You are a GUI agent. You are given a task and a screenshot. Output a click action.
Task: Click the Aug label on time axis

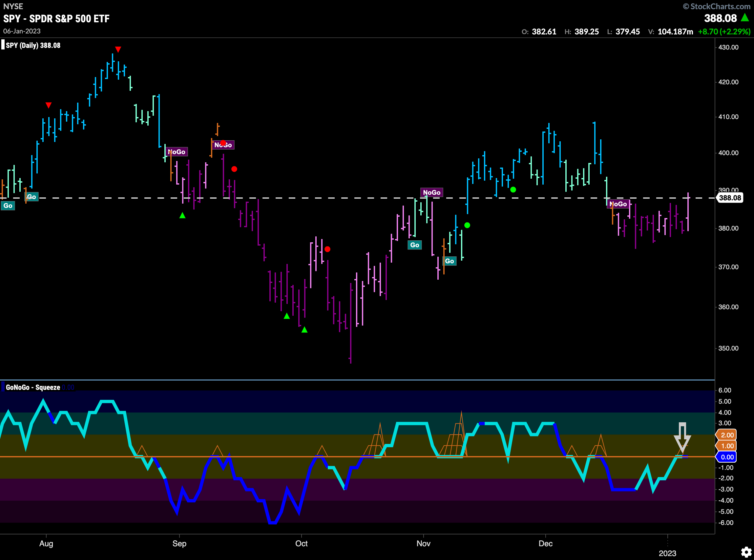46,543
